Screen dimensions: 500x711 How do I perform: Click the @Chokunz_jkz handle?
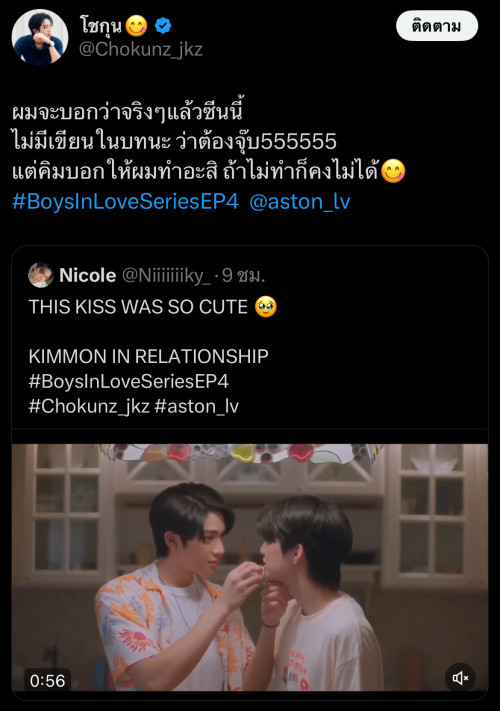coord(141,49)
